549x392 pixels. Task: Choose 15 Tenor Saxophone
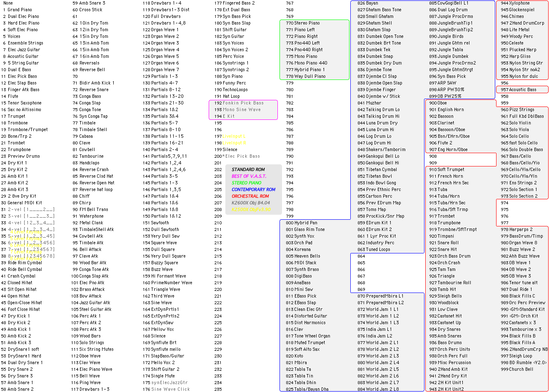pos(21,103)
